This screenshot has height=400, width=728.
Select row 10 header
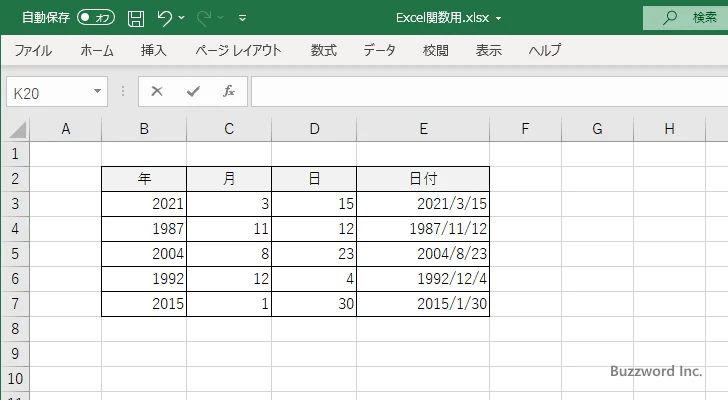(15, 379)
